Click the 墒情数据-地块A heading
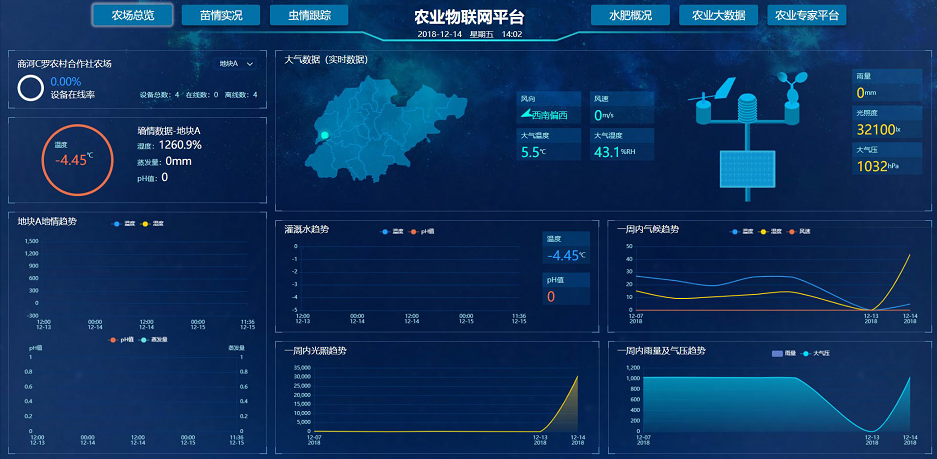Viewport: 937px width, 459px height. pyautogui.click(x=168, y=130)
